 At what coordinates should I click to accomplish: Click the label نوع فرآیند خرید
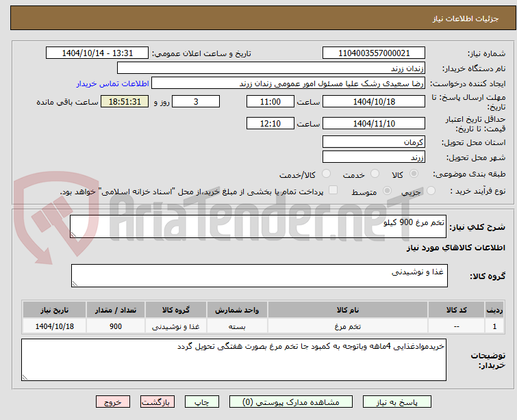point(478,191)
